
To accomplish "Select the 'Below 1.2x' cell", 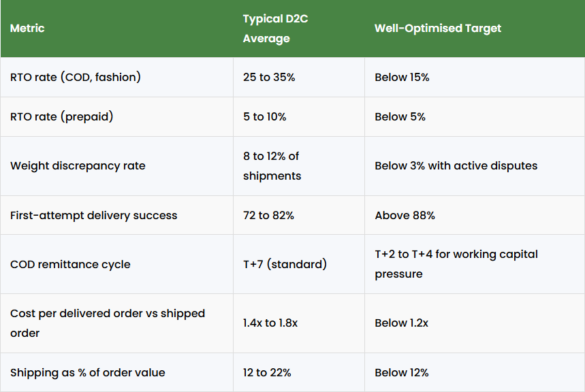I will [475, 323].
